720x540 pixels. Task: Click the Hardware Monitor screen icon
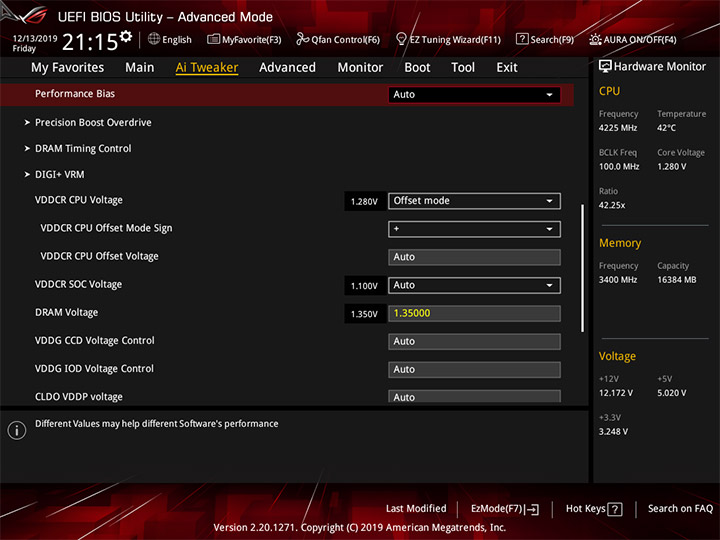point(605,67)
